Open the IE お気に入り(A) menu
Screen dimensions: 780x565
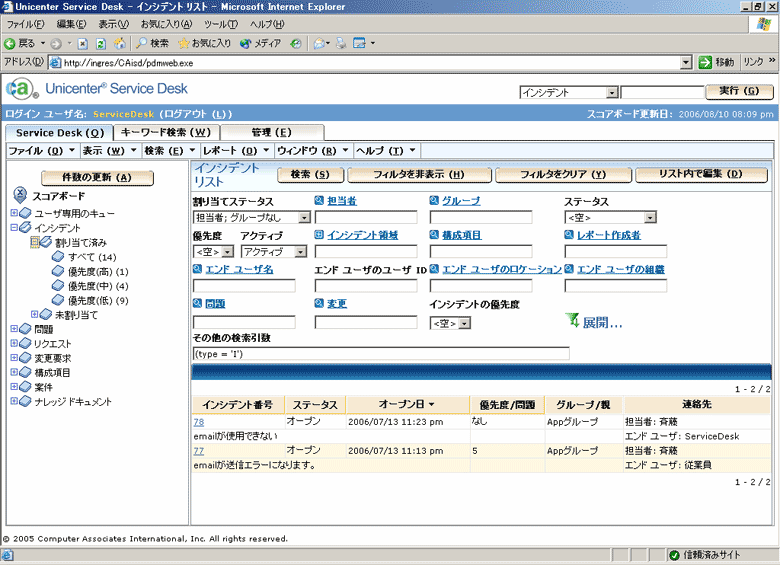tap(166, 24)
